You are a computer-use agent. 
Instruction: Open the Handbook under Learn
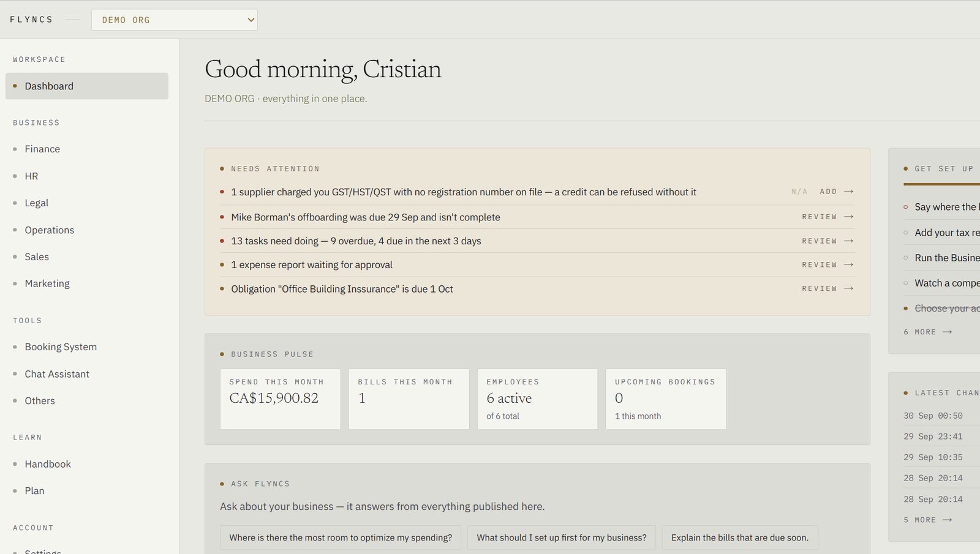pos(48,464)
